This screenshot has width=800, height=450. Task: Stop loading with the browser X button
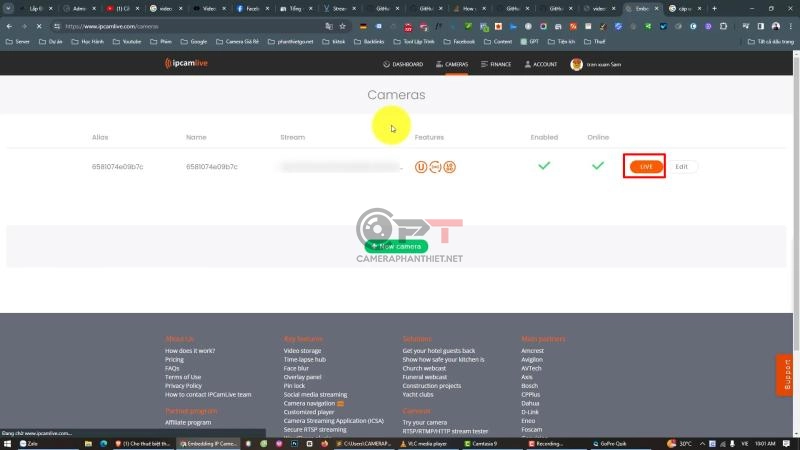[37, 26]
